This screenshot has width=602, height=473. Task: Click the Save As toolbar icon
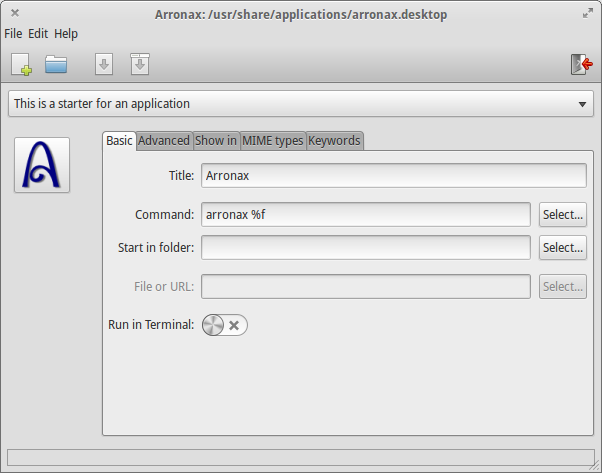point(140,64)
